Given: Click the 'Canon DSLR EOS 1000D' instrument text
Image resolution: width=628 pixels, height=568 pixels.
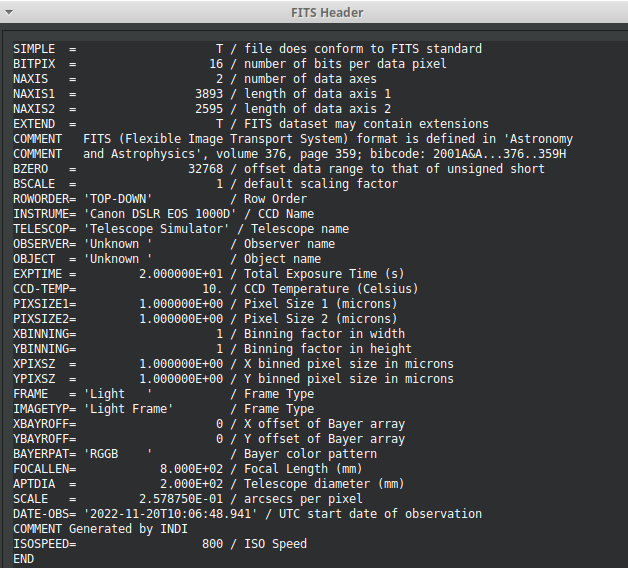Looking at the screenshot, I should 158,214.
